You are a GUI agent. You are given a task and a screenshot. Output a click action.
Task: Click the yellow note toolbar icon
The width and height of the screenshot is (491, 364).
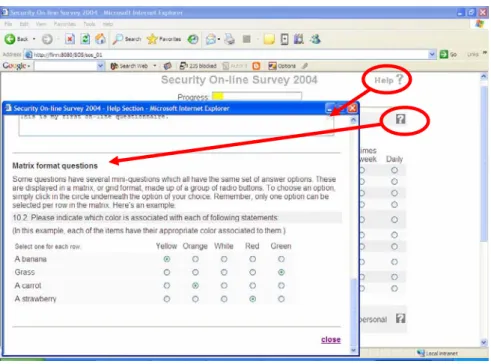pos(269,39)
